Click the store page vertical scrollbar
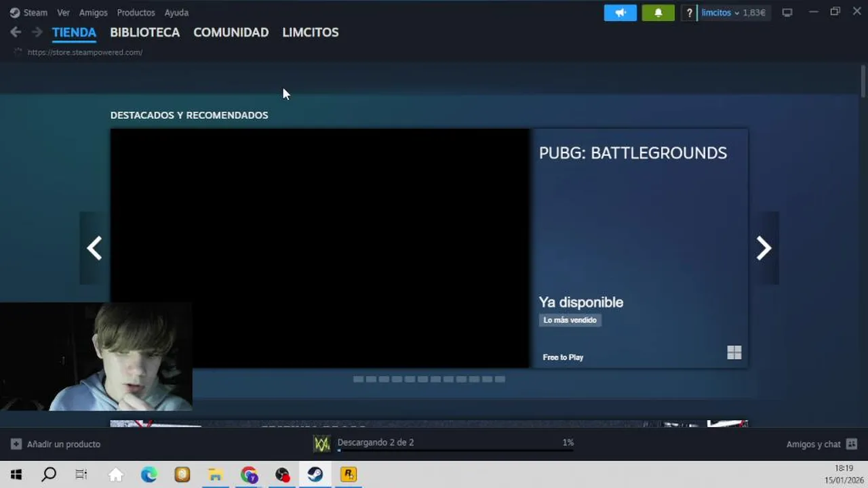This screenshot has width=868, height=488. click(863, 82)
